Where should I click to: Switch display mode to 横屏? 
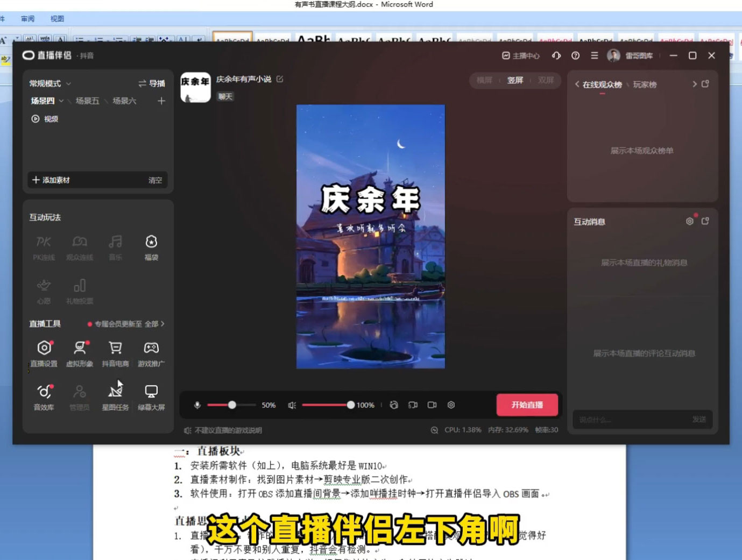pos(485,80)
